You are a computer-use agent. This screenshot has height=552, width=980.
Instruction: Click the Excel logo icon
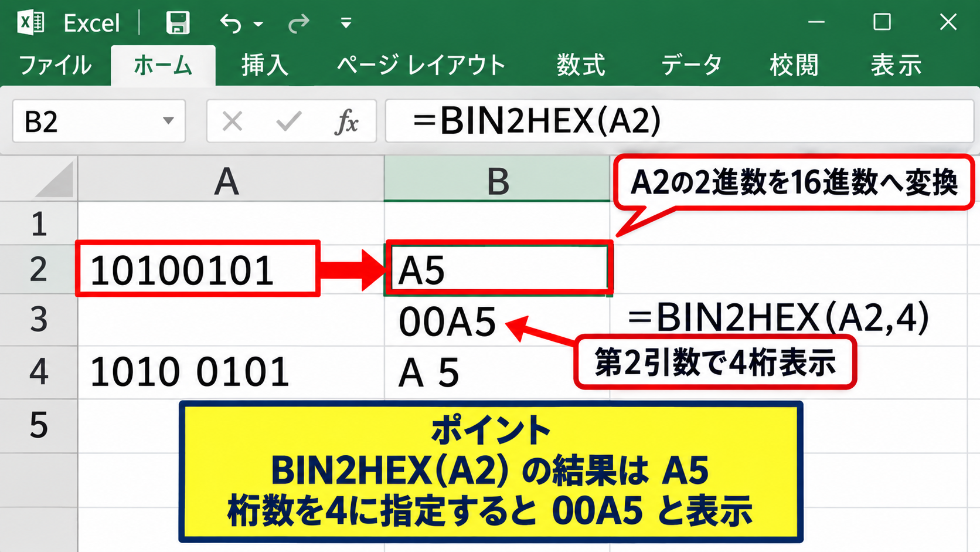coord(30,23)
